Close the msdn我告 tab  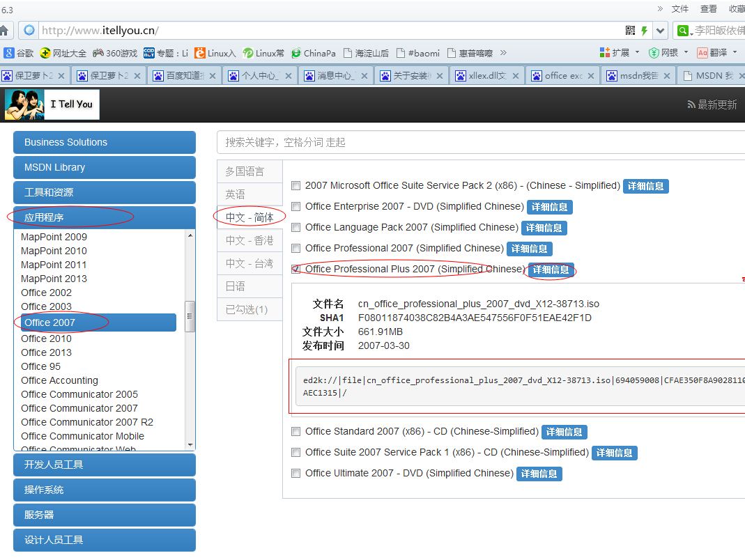click(667, 76)
